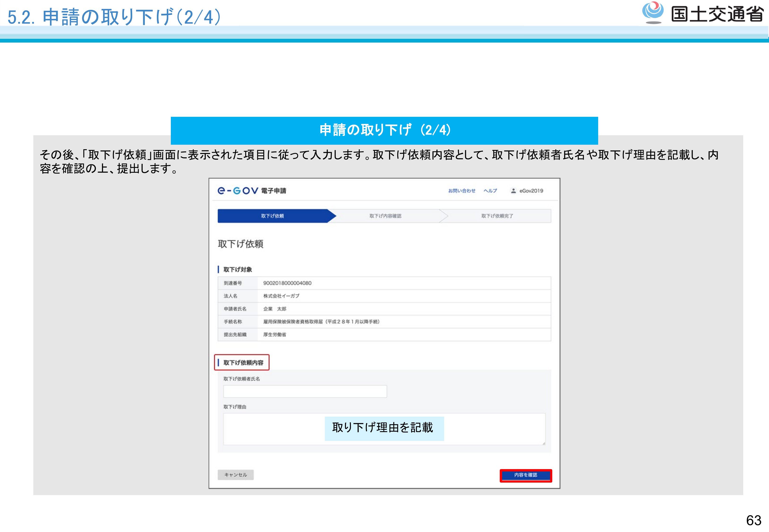Click the user profile icon
Screen dimensions: 769x532
pos(513,191)
